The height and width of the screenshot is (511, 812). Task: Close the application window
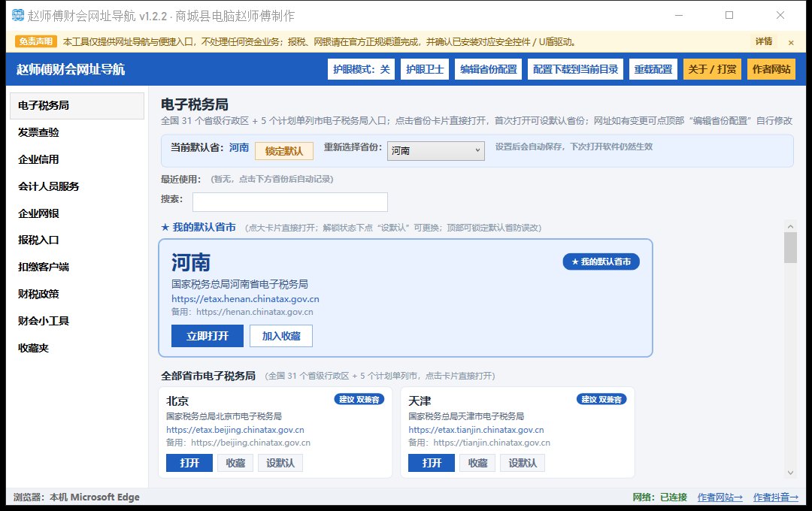(x=780, y=16)
